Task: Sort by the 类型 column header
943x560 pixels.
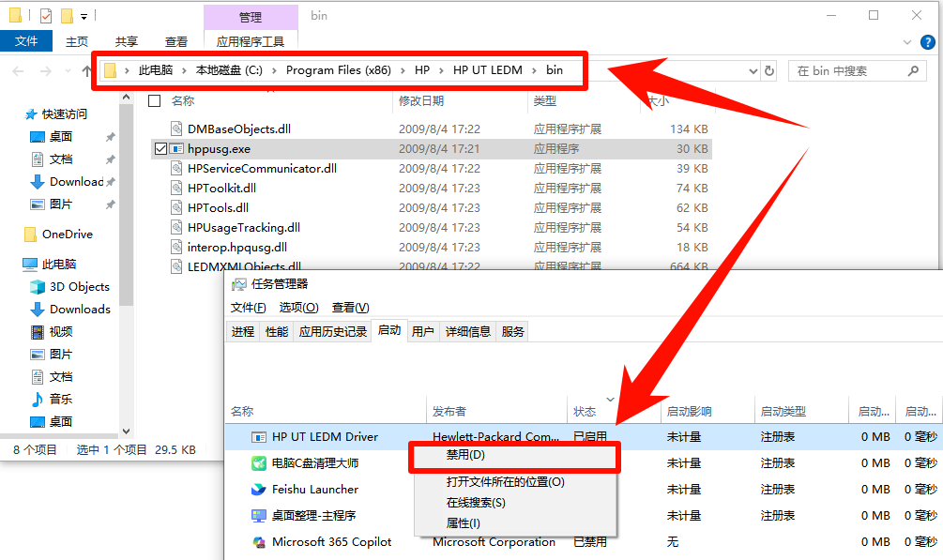Action: (x=545, y=100)
